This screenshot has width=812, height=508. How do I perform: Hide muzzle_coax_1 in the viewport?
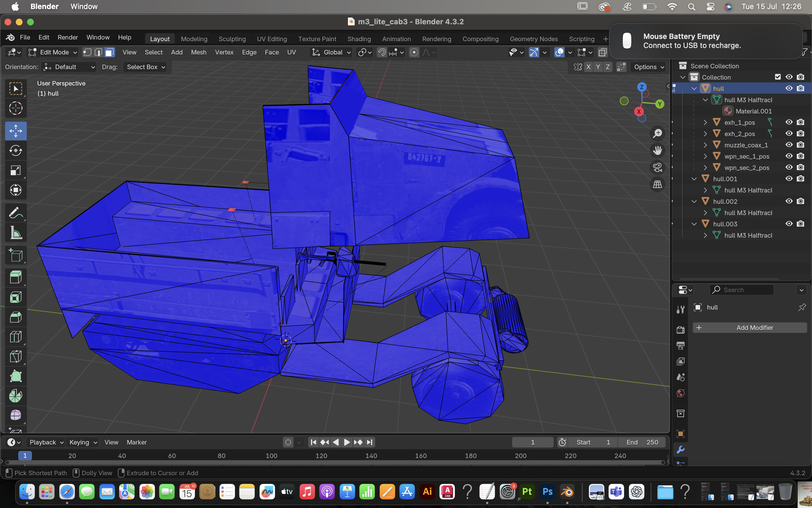click(x=789, y=145)
